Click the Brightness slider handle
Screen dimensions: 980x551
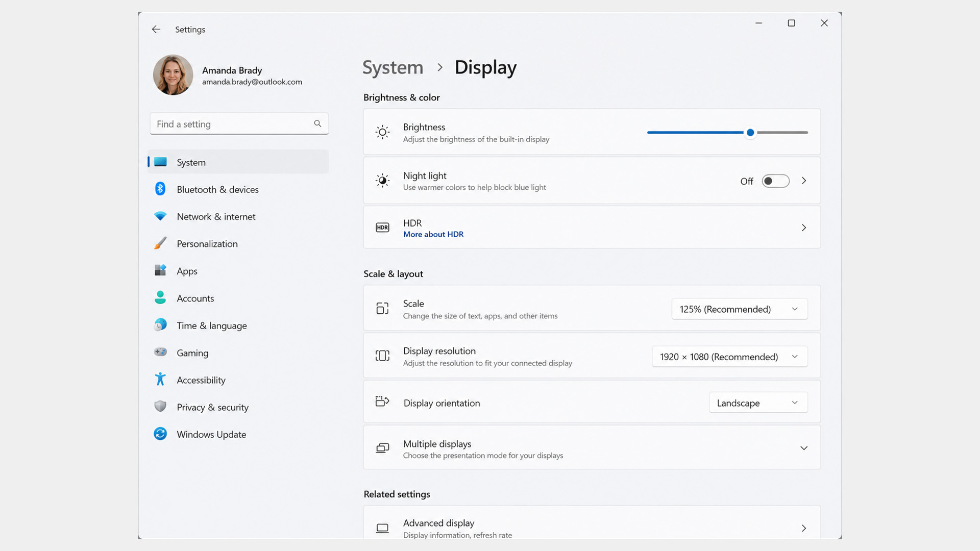click(x=750, y=133)
